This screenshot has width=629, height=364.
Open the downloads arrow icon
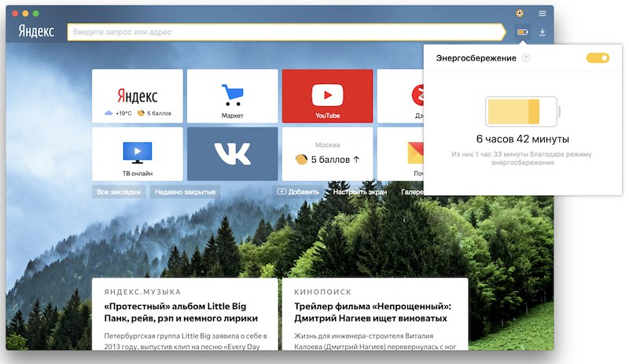[x=543, y=32]
